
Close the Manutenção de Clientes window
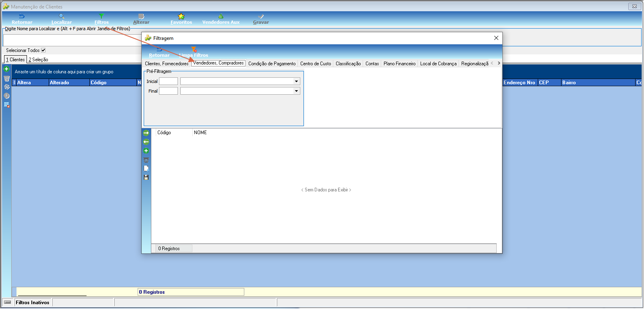[x=634, y=6]
